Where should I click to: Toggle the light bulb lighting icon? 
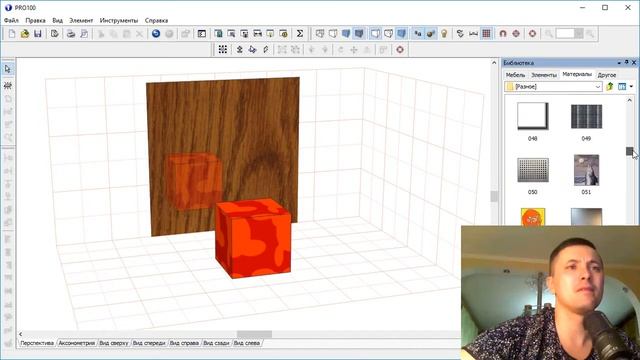pyautogui.click(x=444, y=34)
